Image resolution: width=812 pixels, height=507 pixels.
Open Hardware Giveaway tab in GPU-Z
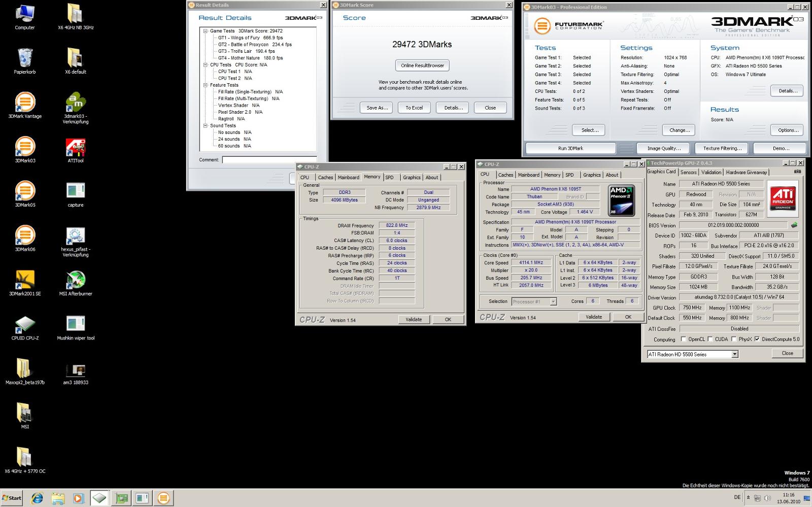point(746,173)
